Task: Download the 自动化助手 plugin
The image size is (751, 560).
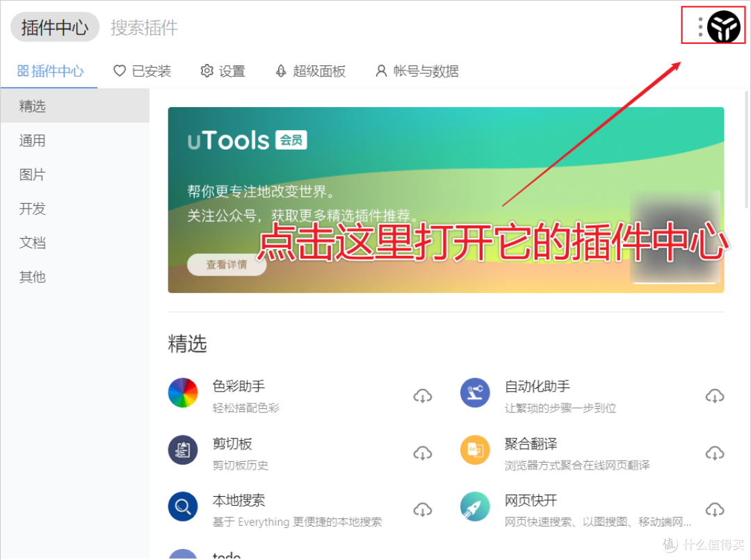Action: 715,396
